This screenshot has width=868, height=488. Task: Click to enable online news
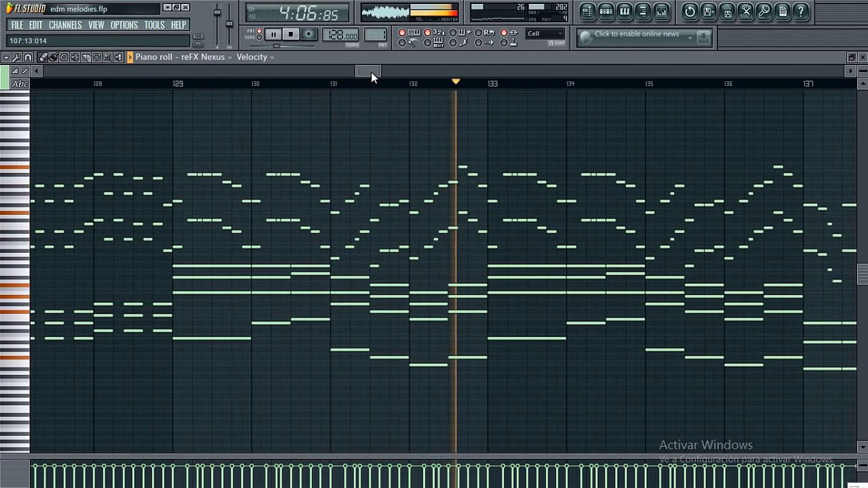point(637,34)
